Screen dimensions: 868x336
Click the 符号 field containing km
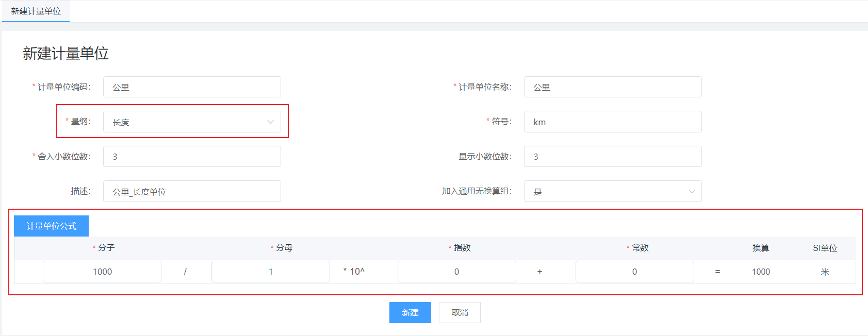pos(612,122)
